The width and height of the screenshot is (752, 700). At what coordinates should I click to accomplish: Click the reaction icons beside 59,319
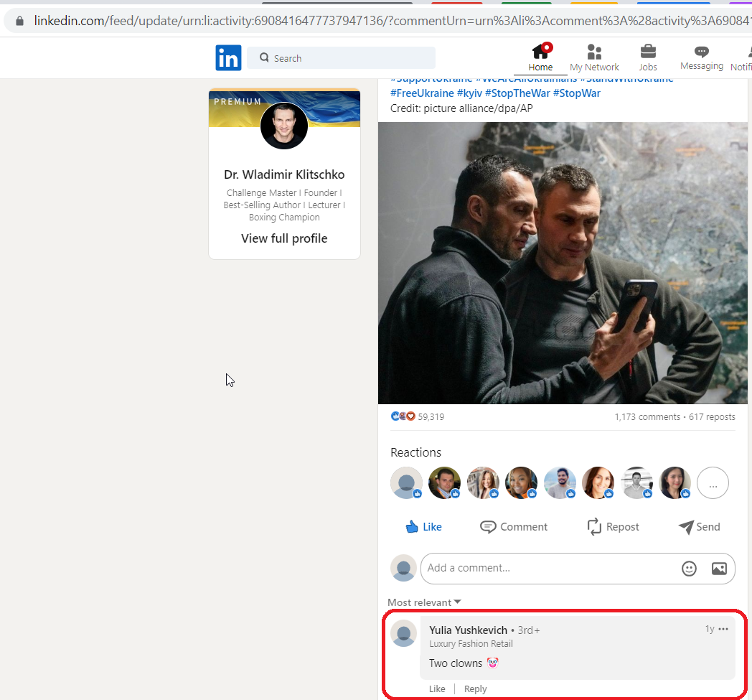coord(403,416)
